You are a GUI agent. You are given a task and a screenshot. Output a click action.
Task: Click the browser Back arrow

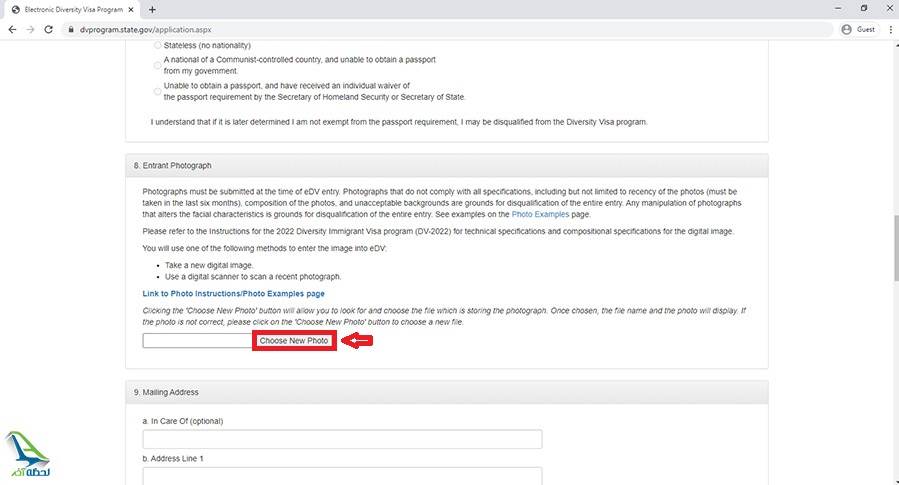point(11,29)
